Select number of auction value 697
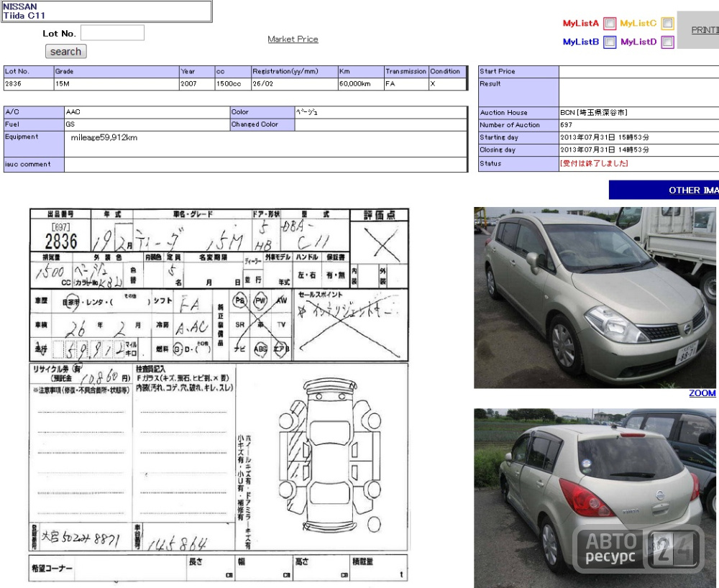 [x=566, y=124]
